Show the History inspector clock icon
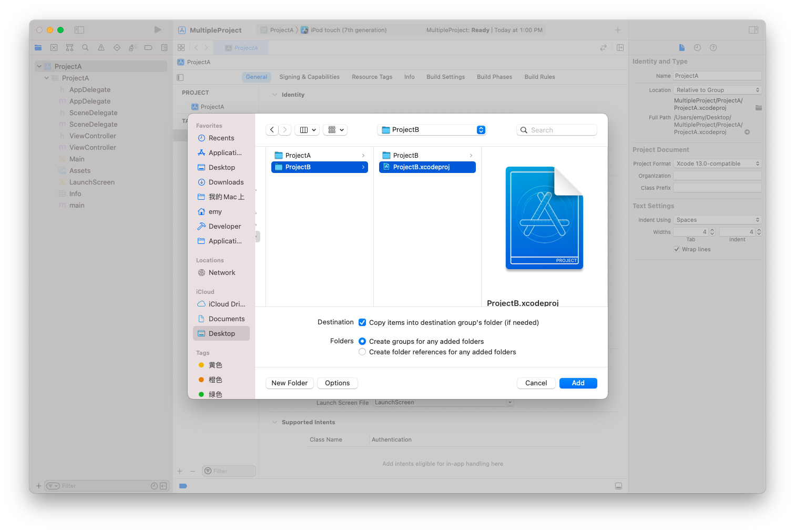 [697, 47]
